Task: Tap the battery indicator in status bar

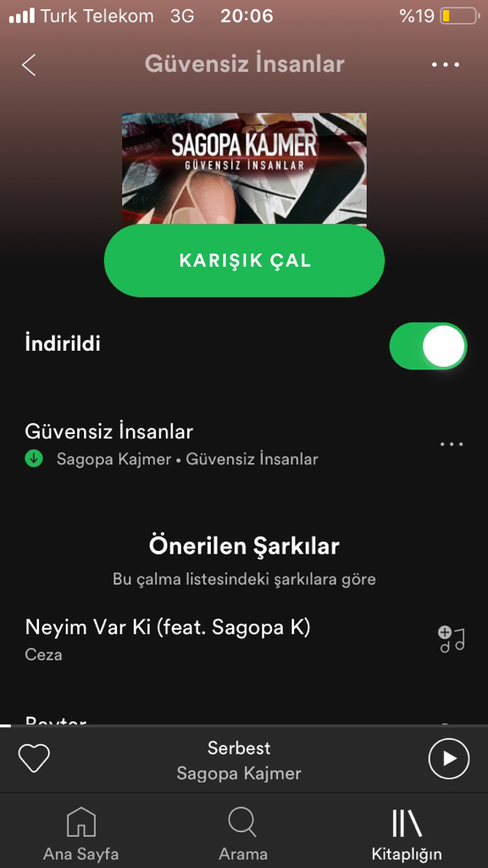Action: (459, 16)
